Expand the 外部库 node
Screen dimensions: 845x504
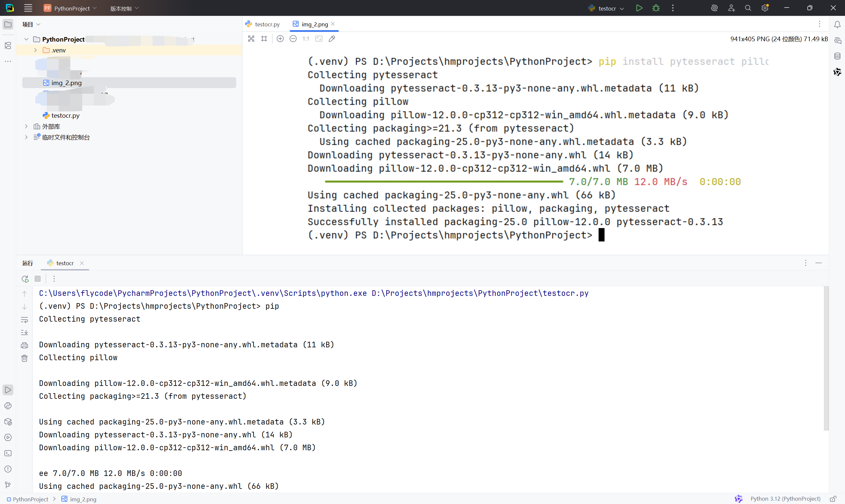pyautogui.click(x=26, y=126)
